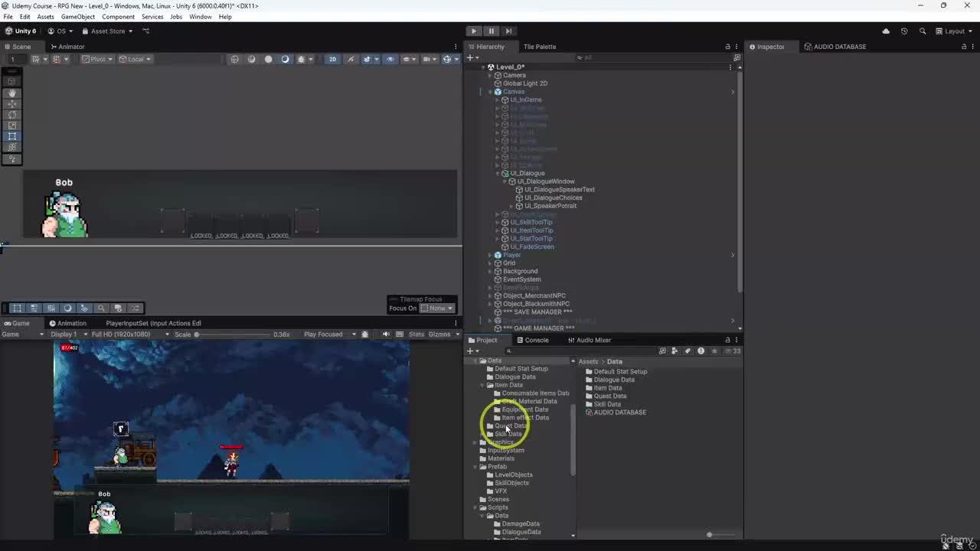
Task: Switch to the Audio Mixer tab
Action: pos(590,341)
